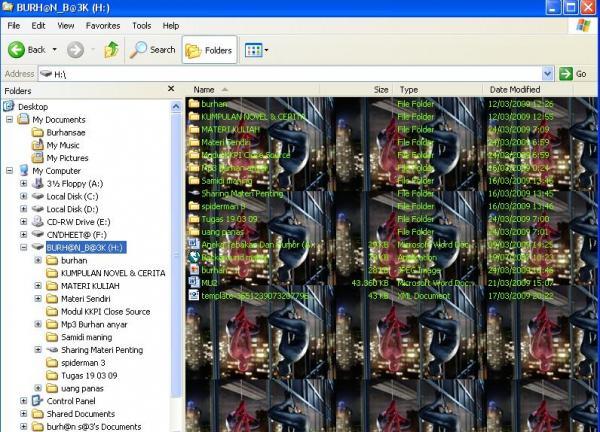Screen dimensions: 600x432
Task: Sort by Size column header
Action: [x=356, y=90]
